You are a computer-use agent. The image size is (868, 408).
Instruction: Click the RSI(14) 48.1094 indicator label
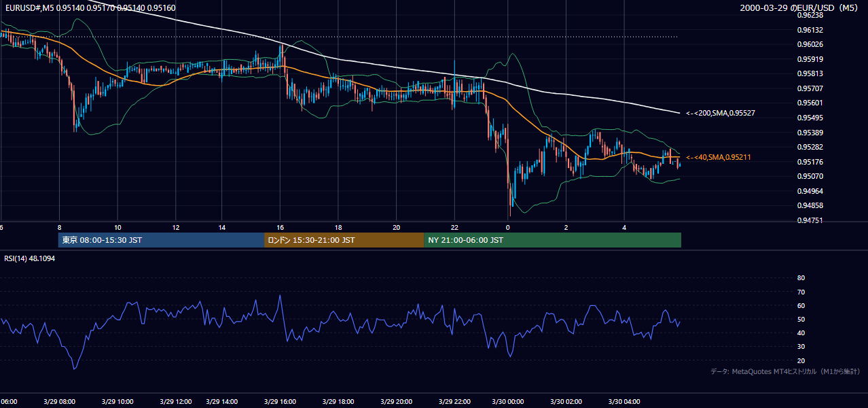(30, 258)
